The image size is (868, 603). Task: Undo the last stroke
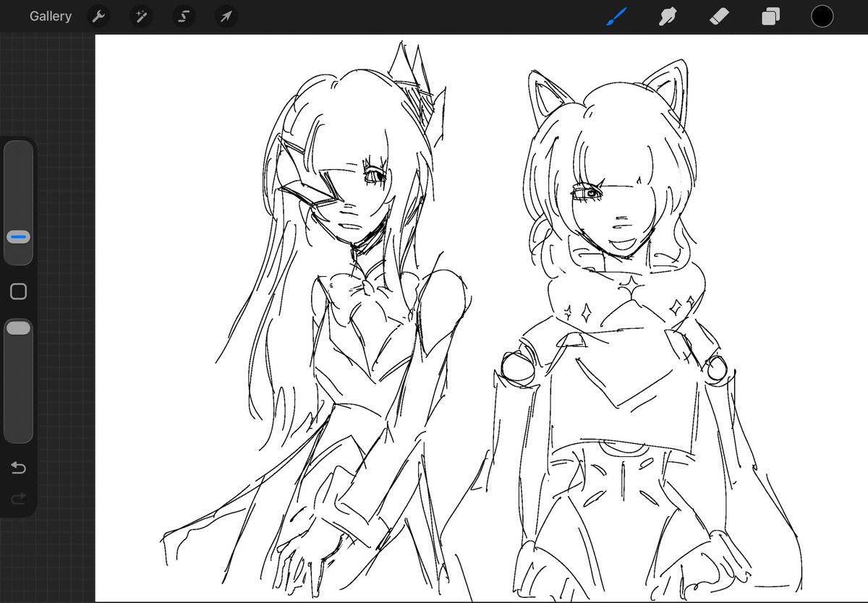tap(19, 469)
